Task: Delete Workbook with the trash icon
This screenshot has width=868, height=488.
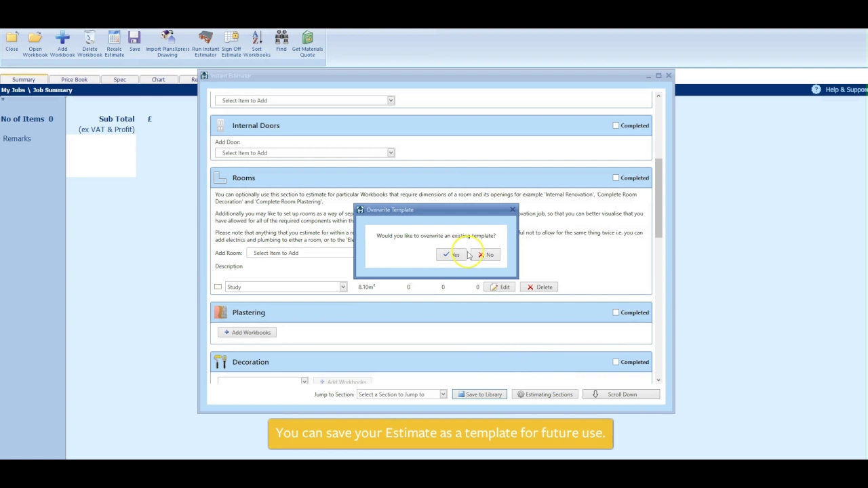Action: point(90,44)
